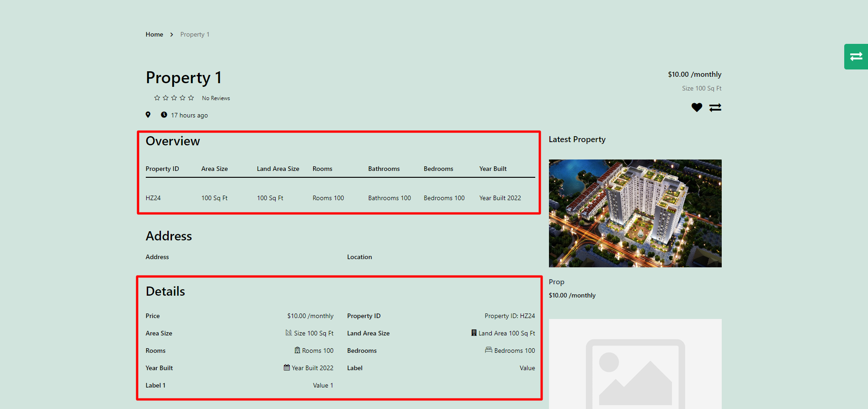868x409 pixels.
Task: Click $10.00 /monthly under Prop listing
Action: pyautogui.click(x=572, y=296)
